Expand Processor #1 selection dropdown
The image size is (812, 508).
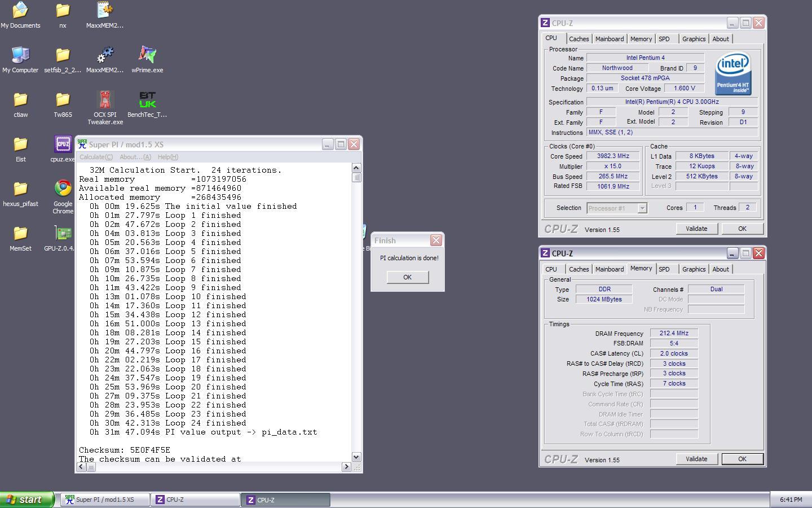tap(642, 208)
